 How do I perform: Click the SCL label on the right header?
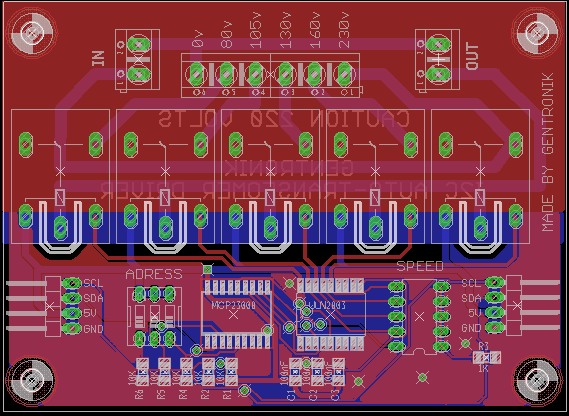[471, 283]
